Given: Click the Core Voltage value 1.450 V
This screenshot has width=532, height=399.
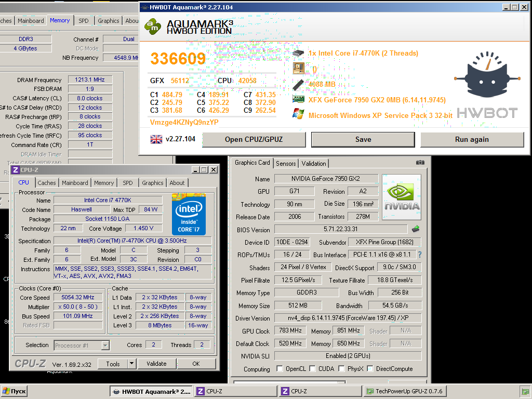Looking at the screenshot, I should point(143,229).
